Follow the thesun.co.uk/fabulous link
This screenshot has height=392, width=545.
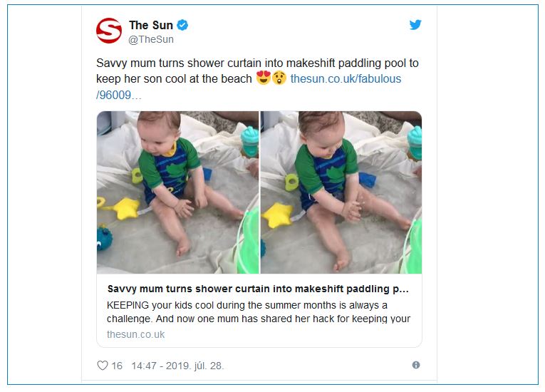point(346,78)
